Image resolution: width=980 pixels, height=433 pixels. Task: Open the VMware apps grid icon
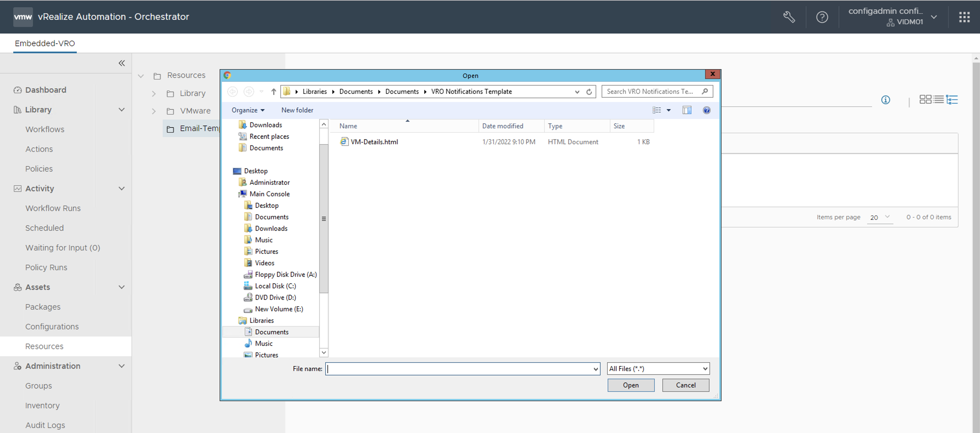(x=964, y=17)
